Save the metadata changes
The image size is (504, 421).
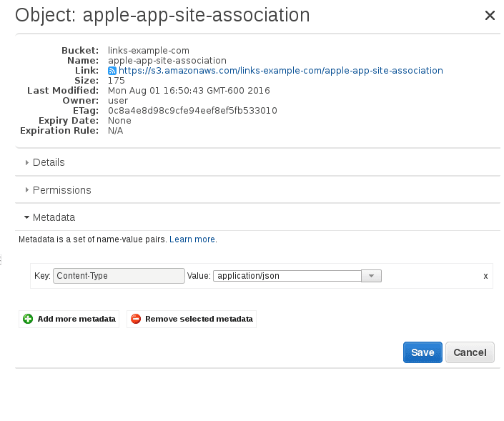click(x=423, y=352)
